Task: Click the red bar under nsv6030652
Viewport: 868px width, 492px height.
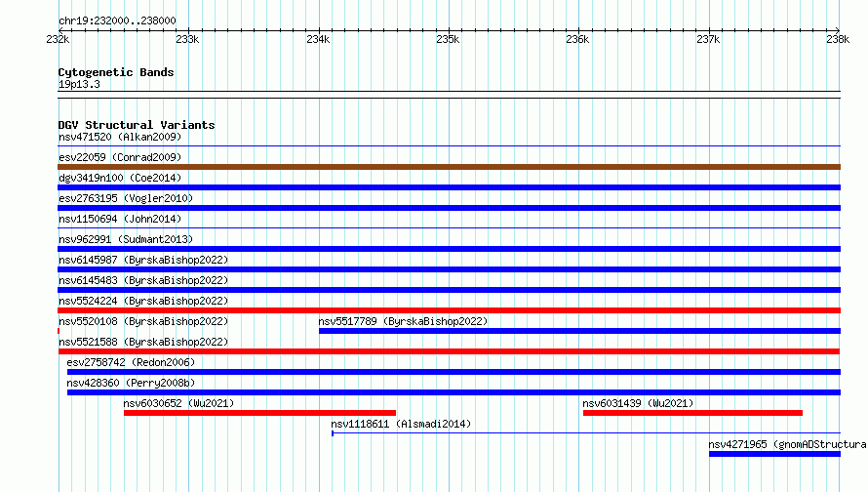Action: 260,413
